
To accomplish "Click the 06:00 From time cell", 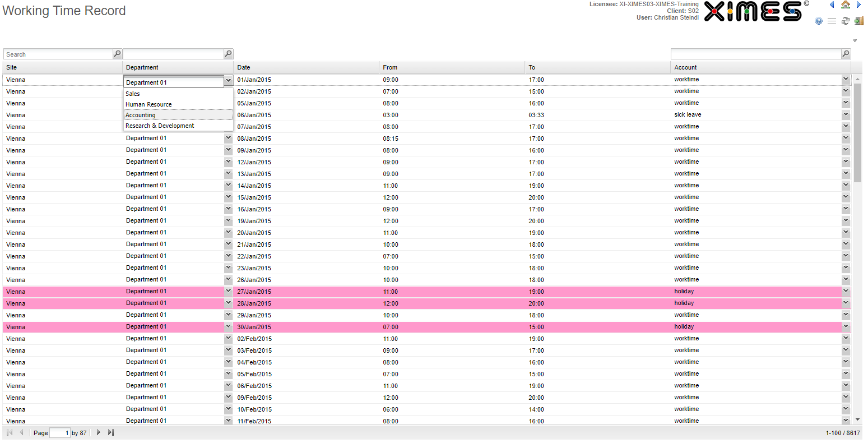I will point(452,409).
